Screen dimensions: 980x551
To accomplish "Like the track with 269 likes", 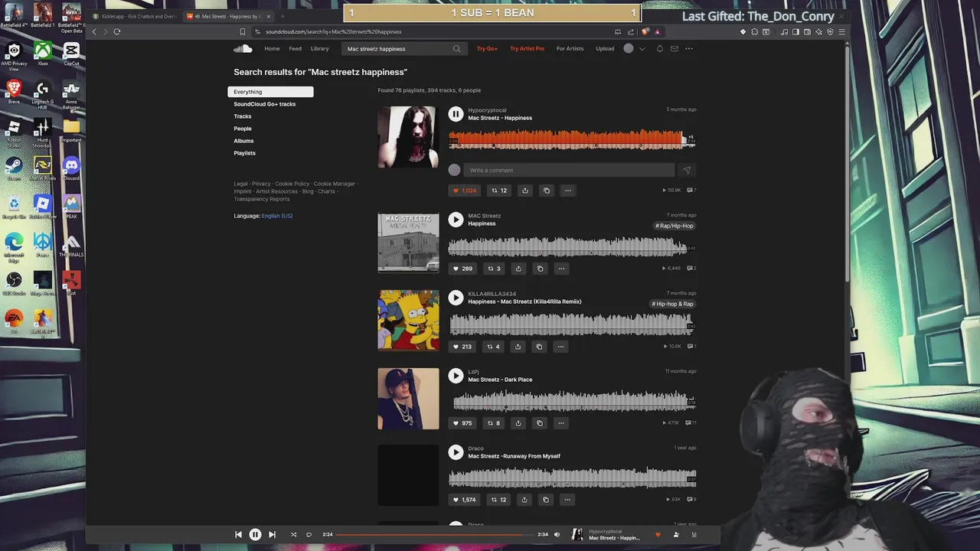I will (x=462, y=269).
